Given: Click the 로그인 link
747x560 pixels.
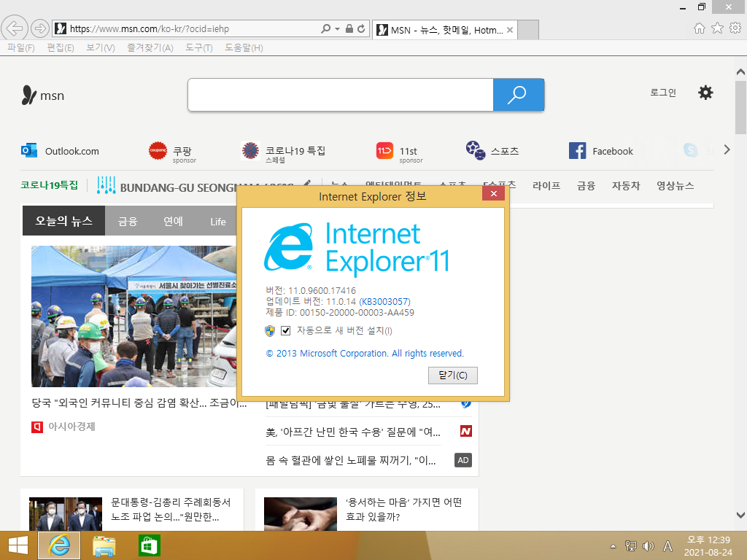Looking at the screenshot, I should [662, 93].
